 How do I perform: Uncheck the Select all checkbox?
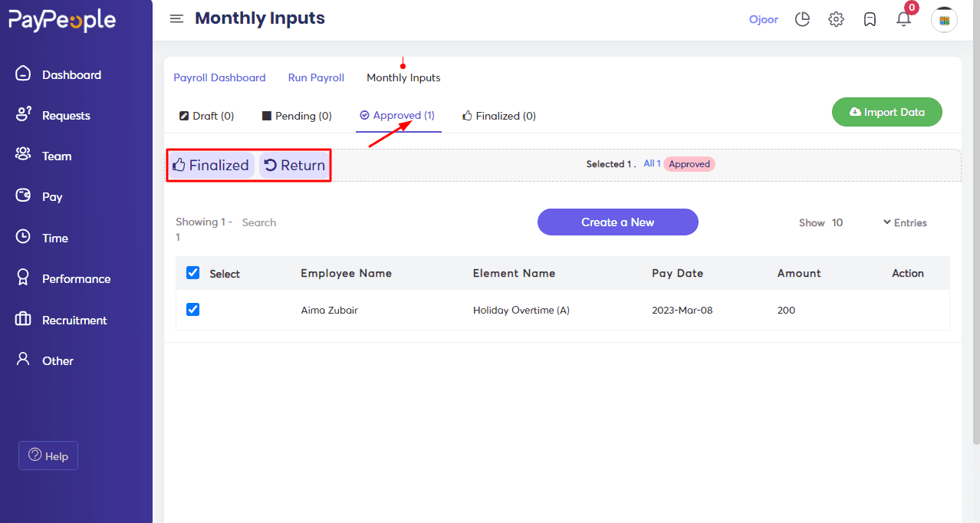tap(192, 272)
